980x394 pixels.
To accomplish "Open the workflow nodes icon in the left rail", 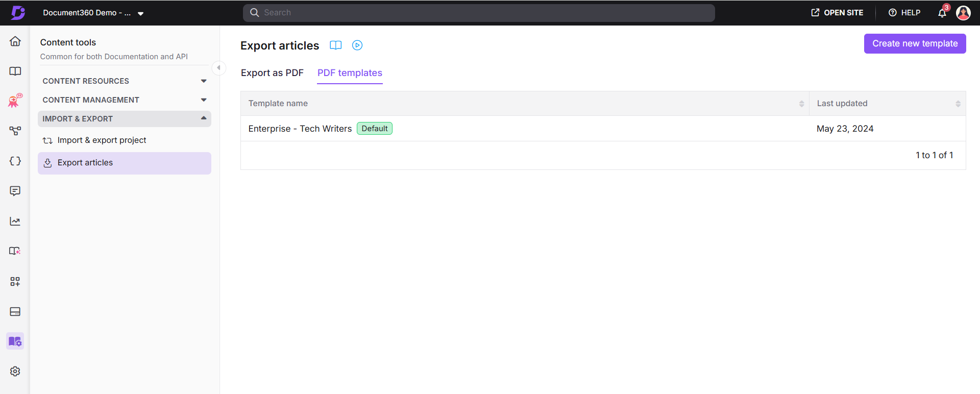I will (15, 131).
